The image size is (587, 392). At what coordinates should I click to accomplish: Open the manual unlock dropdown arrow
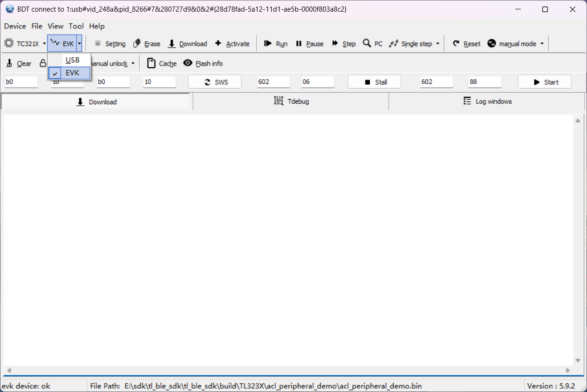click(133, 64)
